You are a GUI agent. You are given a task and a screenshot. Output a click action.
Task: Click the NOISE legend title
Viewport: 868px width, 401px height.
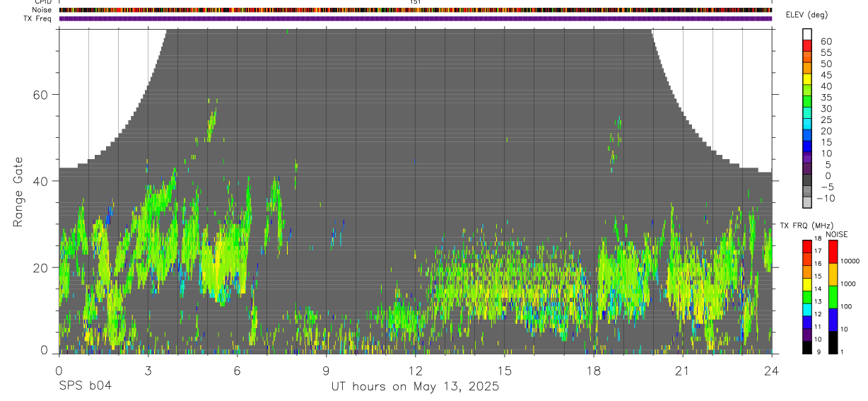[836, 234]
